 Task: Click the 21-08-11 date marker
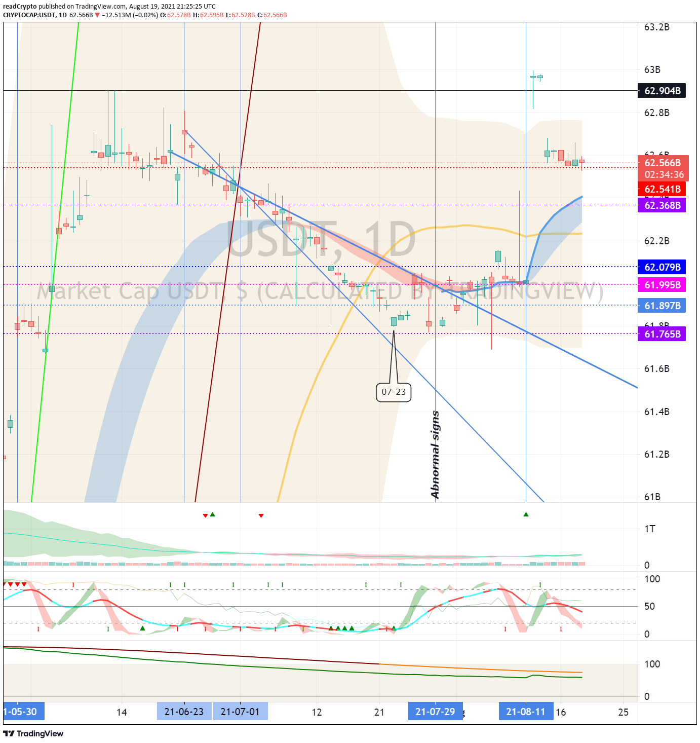click(x=526, y=712)
